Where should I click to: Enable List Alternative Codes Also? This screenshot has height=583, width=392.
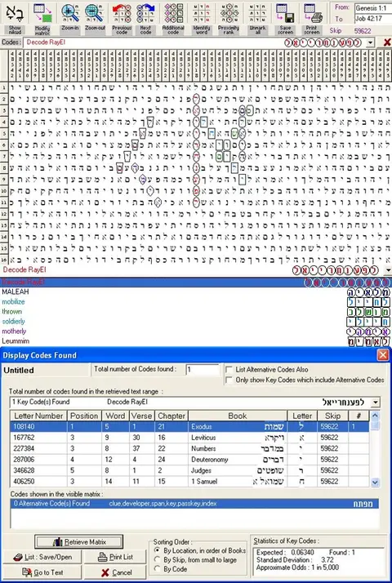pyautogui.click(x=229, y=370)
